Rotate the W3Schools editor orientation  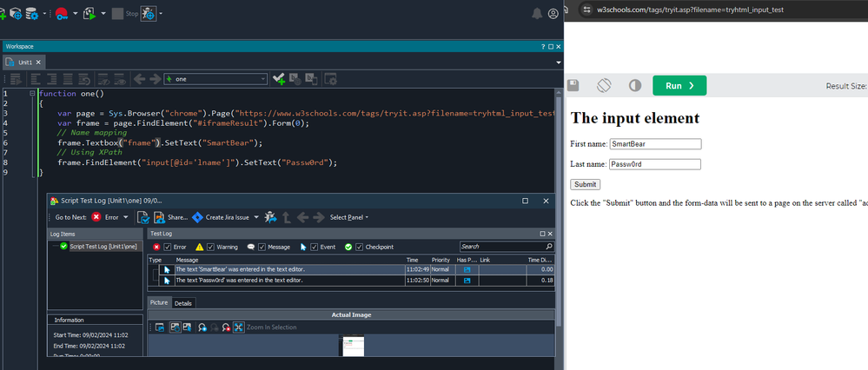click(604, 85)
